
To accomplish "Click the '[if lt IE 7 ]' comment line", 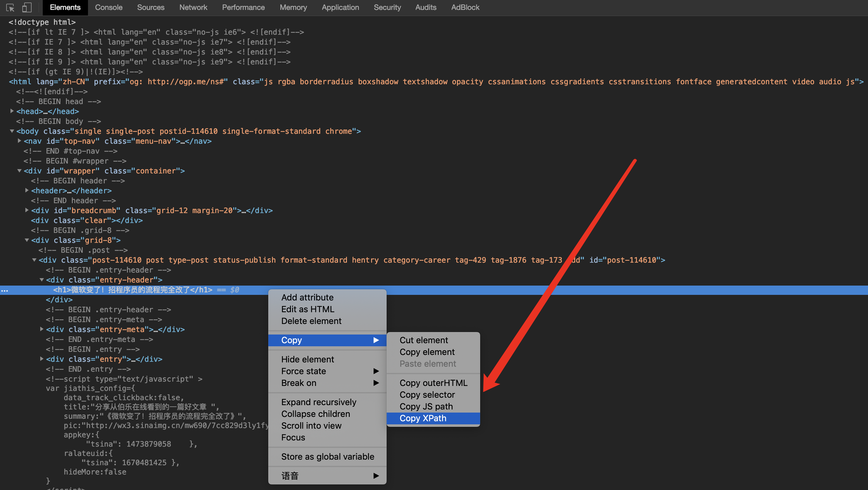I will click(x=156, y=32).
